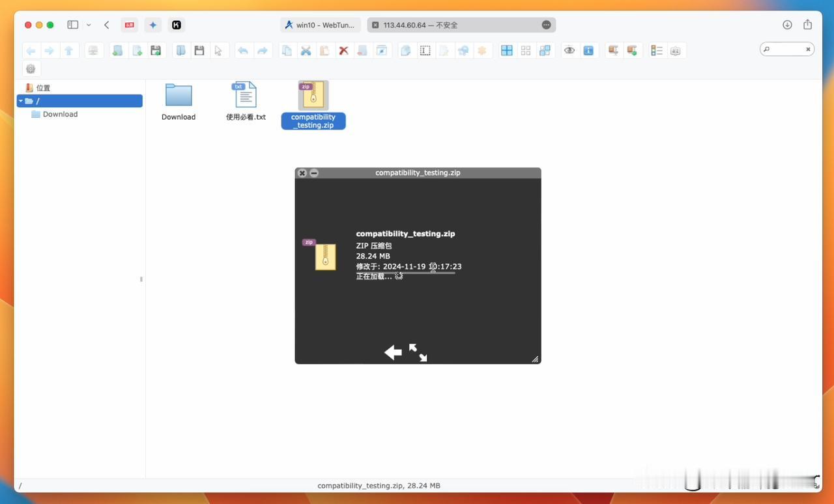
Task: Download the selected file with the grey floppy icon
Action: (199, 51)
